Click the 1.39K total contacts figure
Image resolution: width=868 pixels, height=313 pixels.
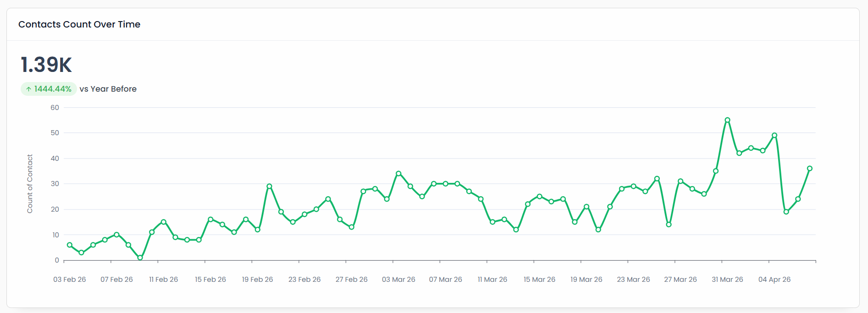(46, 65)
